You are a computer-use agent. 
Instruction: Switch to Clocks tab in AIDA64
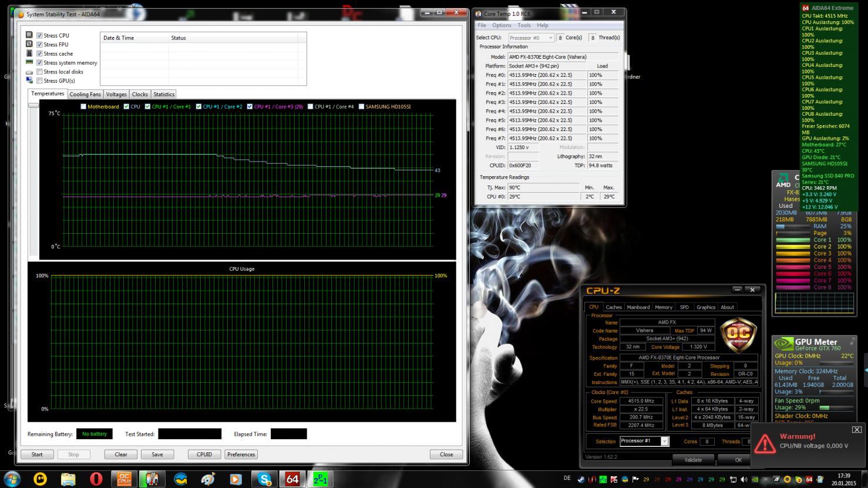[x=140, y=94]
